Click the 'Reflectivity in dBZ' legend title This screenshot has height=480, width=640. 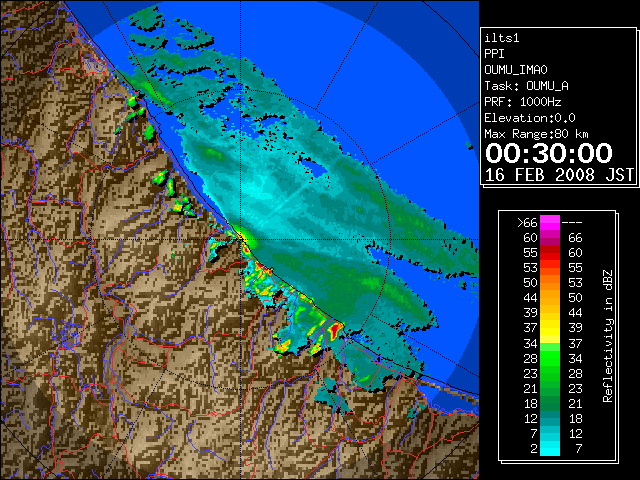coord(608,336)
